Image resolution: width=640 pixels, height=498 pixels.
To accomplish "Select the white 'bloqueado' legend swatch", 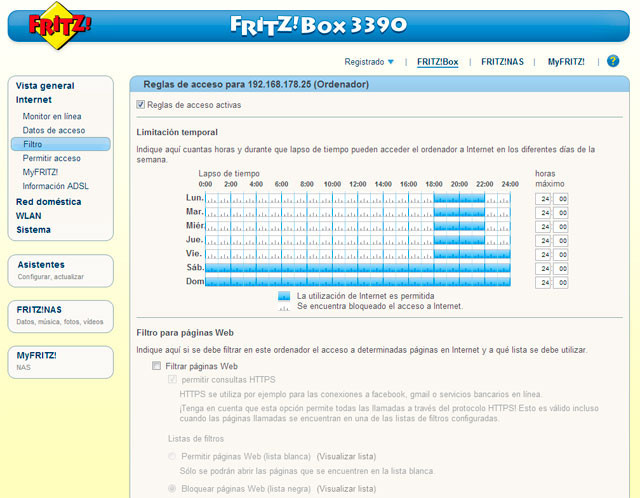I will [x=284, y=307].
